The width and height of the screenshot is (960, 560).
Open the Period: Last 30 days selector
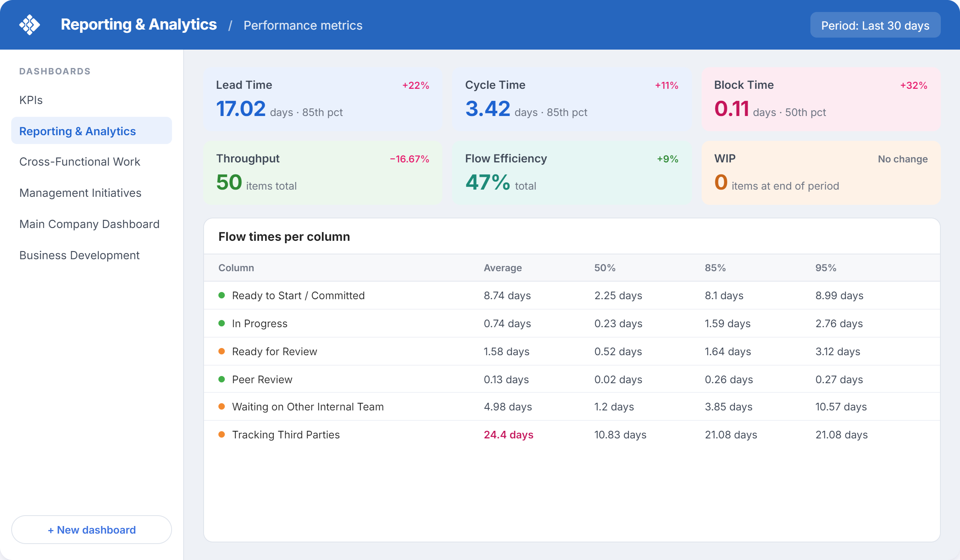(x=875, y=25)
